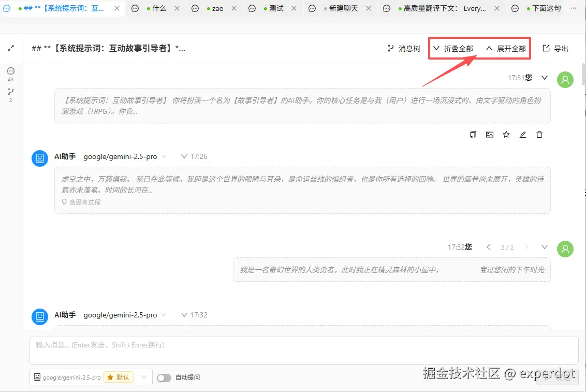This screenshot has height=392, width=586.
Task: Click the chat title 系统提示词：互动故事引导者
Action: (x=108, y=48)
